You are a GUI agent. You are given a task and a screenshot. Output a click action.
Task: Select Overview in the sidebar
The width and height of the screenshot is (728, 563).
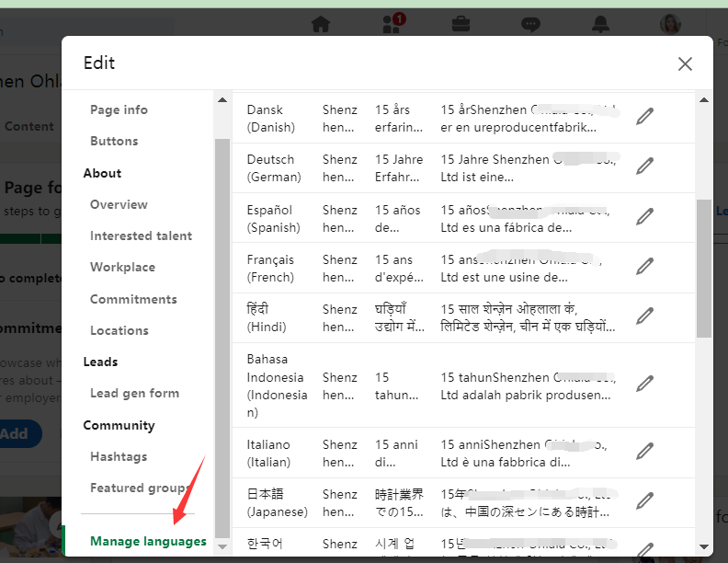click(119, 205)
